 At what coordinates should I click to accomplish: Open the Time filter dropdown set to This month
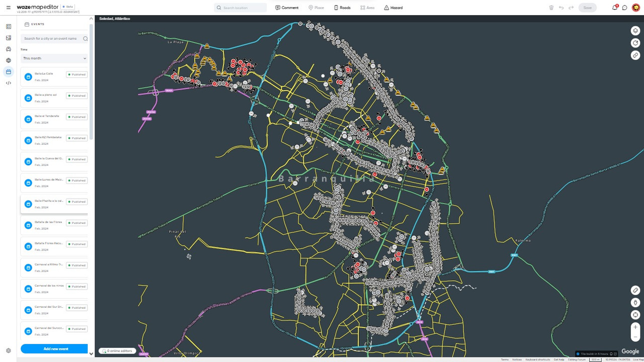tap(54, 58)
